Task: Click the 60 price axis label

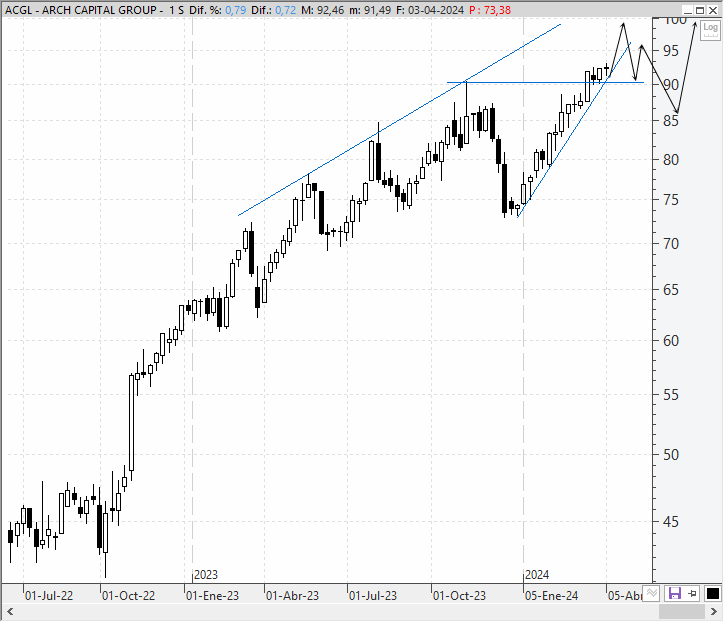Action: (671, 341)
